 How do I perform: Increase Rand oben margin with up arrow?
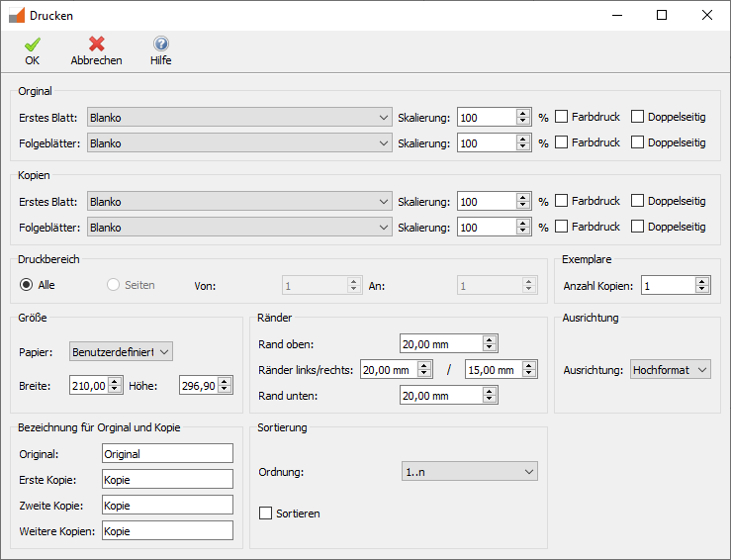(x=490, y=339)
